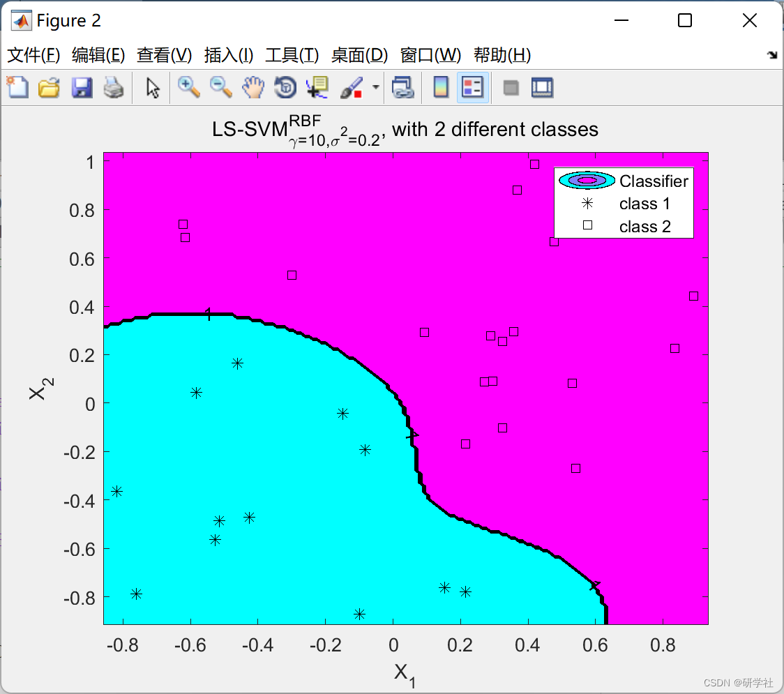The image size is (784, 694).
Task: Select the Zoom In tool
Action: click(187, 87)
